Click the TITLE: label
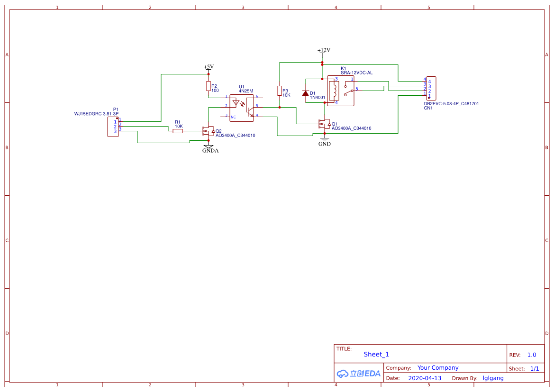This screenshot has width=554, height=392. coord(344,348)
